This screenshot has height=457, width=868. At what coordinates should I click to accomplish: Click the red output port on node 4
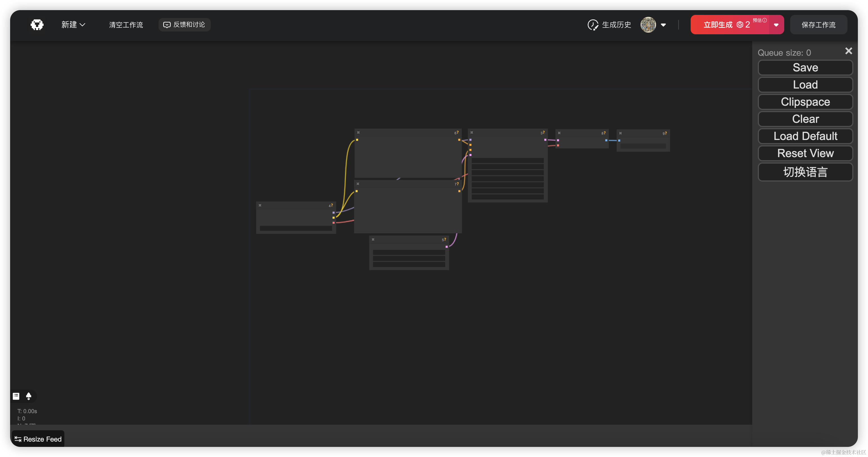[334, 223]
